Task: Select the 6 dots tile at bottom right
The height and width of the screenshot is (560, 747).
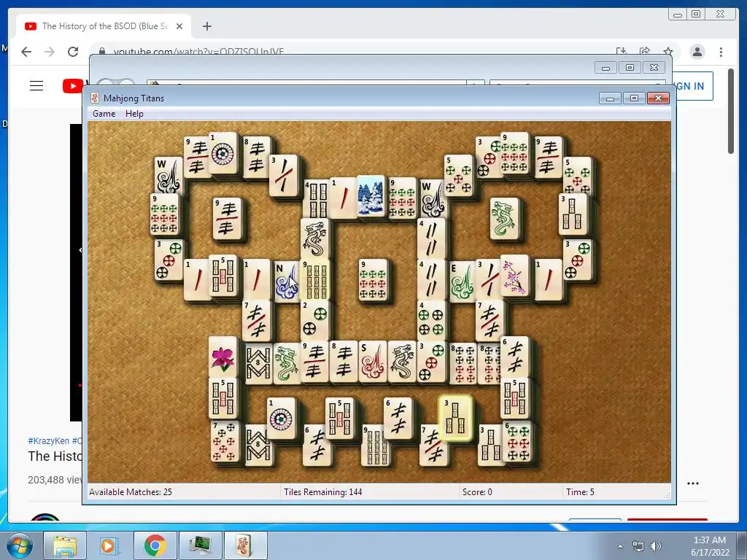Action: pos(517,441)
